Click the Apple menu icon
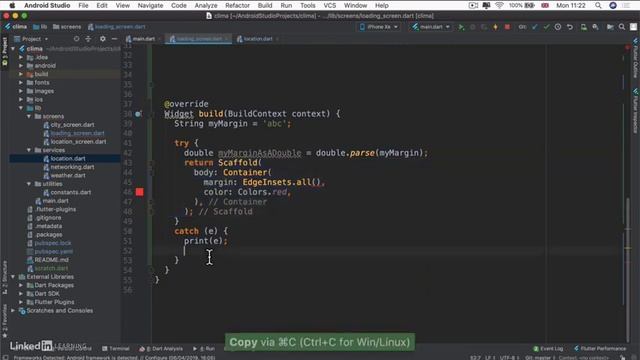Screen dimensions: 640x360 [12, 5]
